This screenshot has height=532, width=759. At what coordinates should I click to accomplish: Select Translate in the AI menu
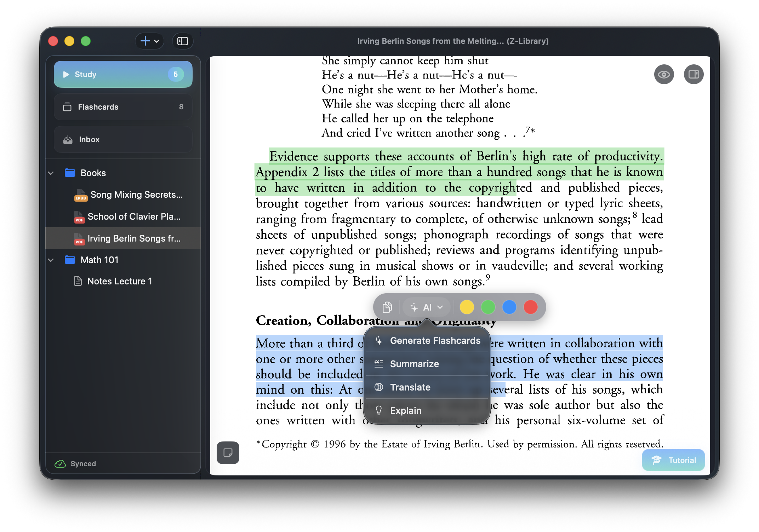click(x=410, y=387)
